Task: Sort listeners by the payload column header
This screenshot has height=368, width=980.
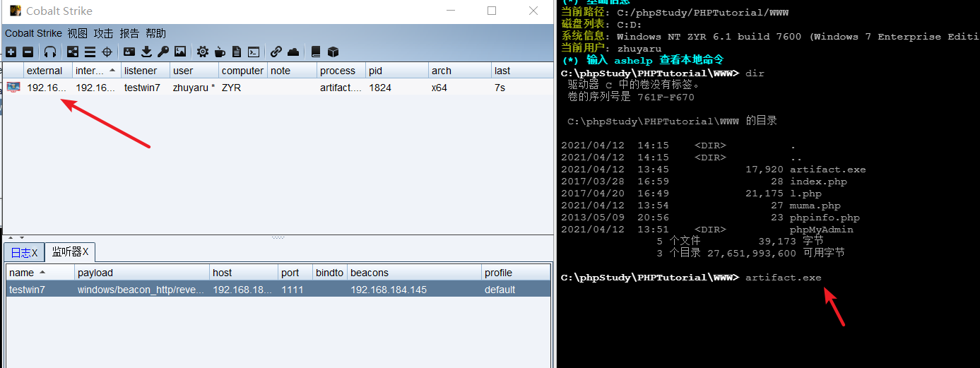Action: coord(142,273)
